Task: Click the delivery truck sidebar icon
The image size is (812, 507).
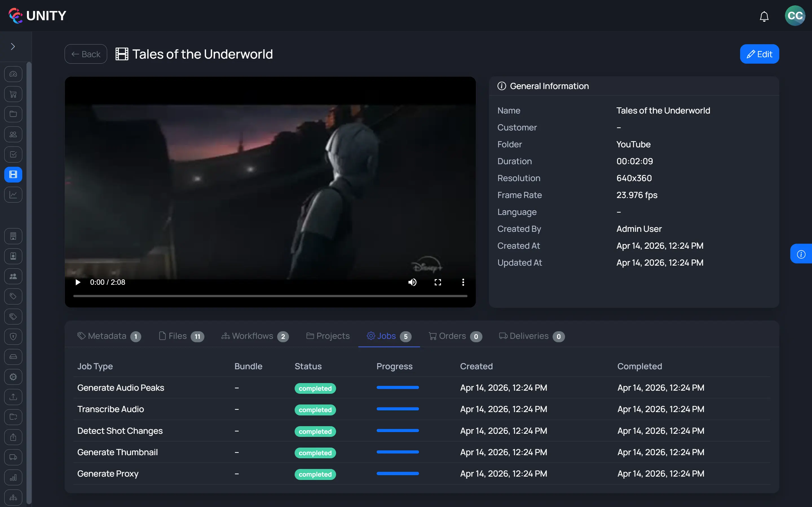Action: 13,457
